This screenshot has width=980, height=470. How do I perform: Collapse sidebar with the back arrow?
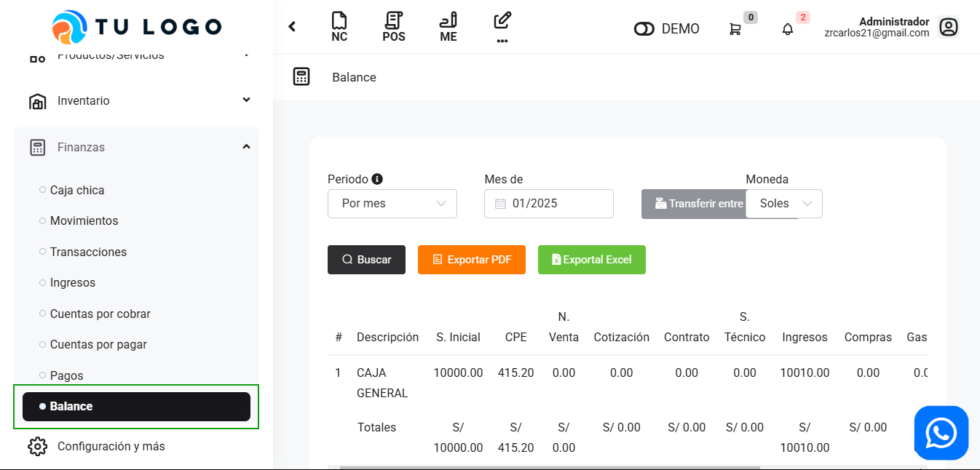click(x=292, y=27)
